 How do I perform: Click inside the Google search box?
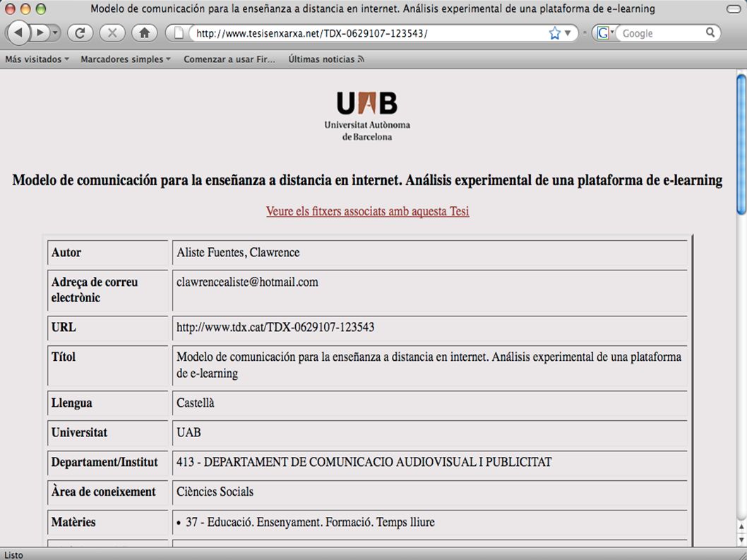click(x=660, y=33)
